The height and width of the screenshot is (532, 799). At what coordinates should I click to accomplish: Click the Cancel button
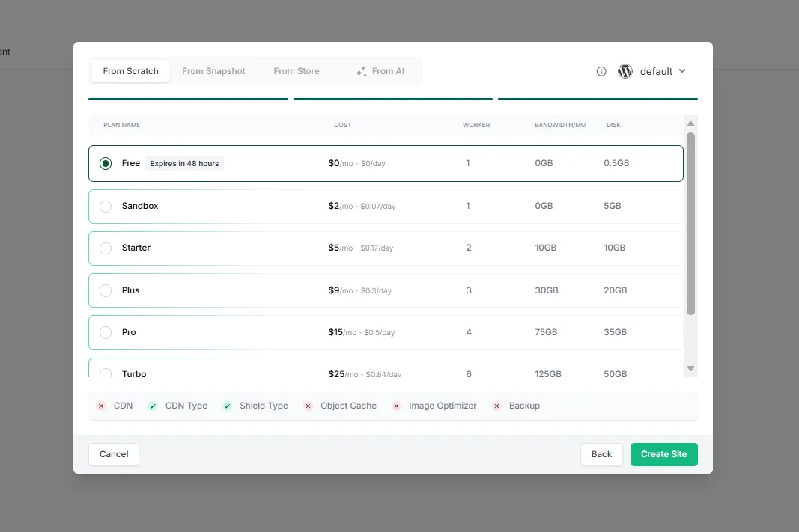pyautogui.click(x=114, y=454)
